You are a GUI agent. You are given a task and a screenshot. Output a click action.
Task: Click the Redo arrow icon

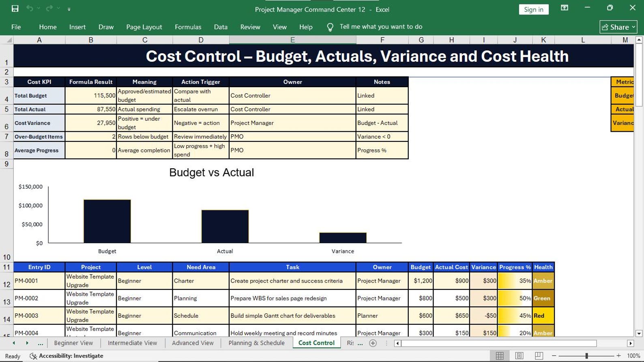coord(49,9)
